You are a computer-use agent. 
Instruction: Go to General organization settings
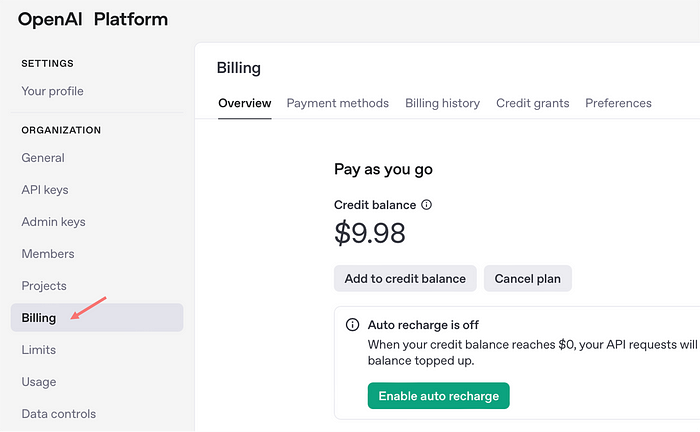43,158
